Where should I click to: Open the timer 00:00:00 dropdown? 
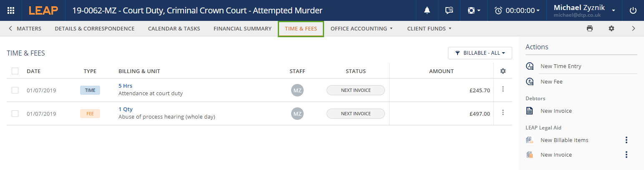517,10
